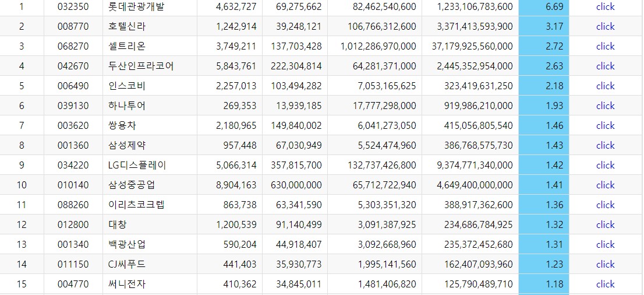Follow the click link in 셀트리온 row
Screen dimensions: 644x295
coord(605,46)
